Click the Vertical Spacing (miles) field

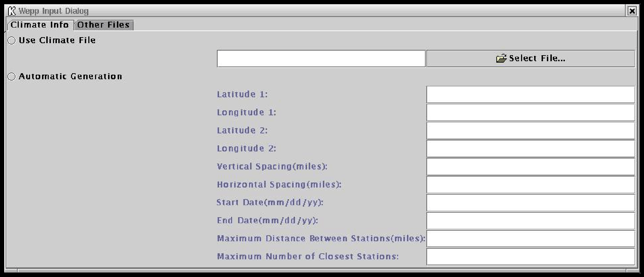pos(530,167)
